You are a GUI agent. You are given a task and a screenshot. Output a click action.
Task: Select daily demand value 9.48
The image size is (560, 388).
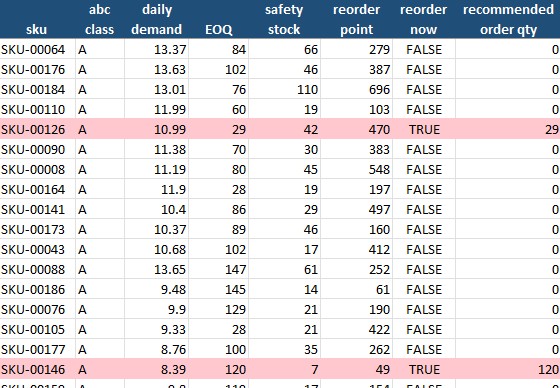156,289
